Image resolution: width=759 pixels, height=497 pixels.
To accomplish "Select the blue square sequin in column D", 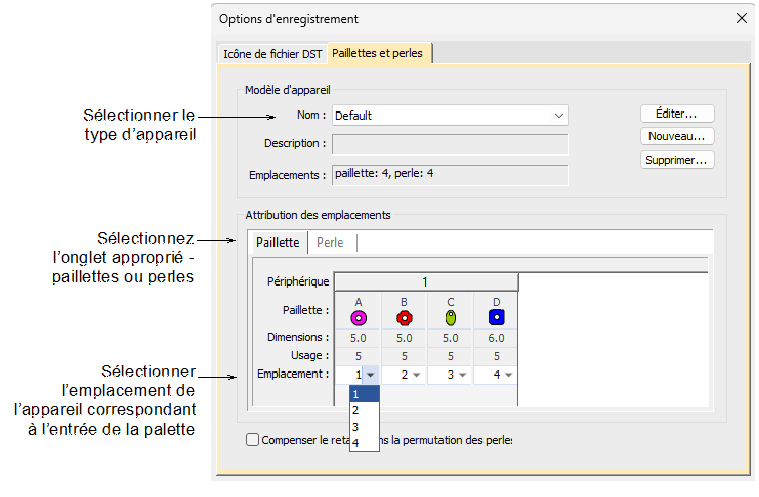I will (495, 317).
